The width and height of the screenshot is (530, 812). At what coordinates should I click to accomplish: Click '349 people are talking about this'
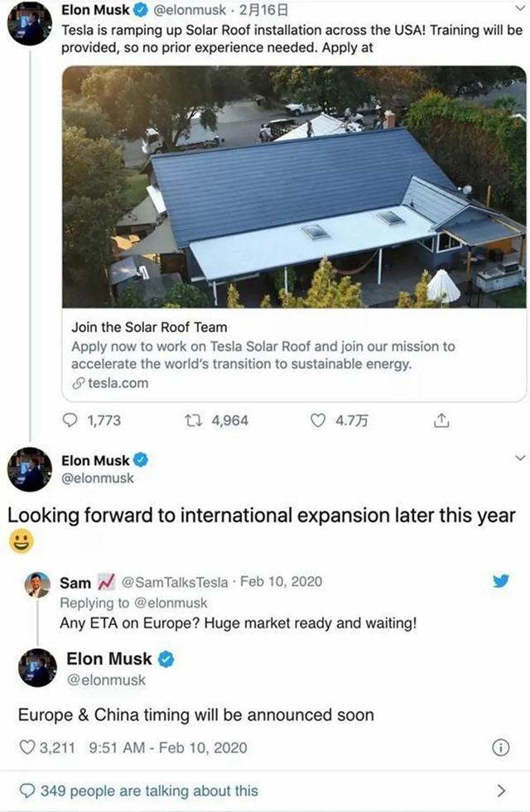click(x=149, y=790)
